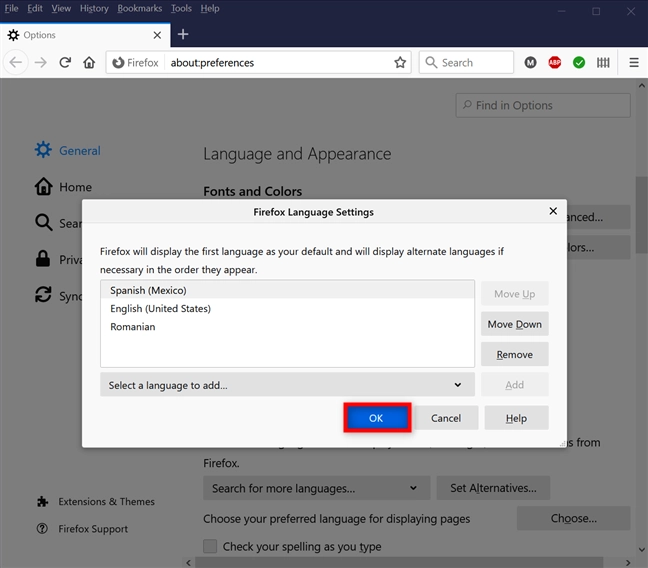Click the Move Up button
The height and width of the screenshot is (568, 648).
[515, 294]
